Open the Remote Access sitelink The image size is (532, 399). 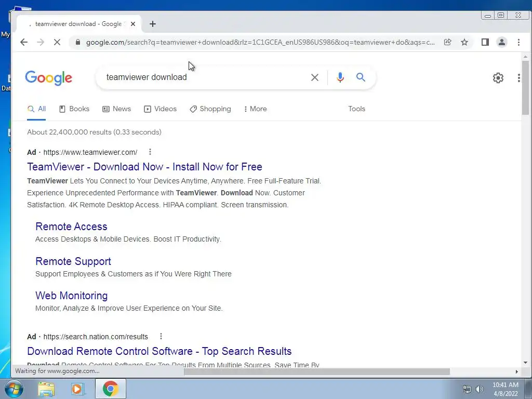(x=71, y=227)
